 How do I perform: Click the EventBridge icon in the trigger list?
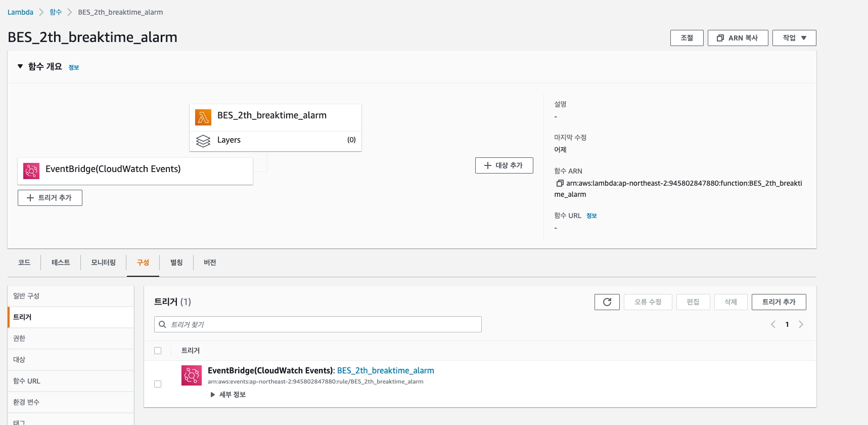192,375
